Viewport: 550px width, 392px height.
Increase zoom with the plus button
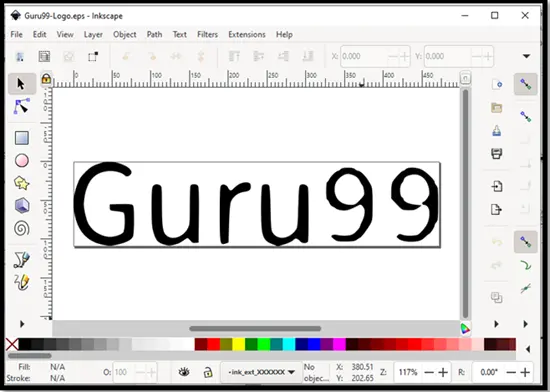pyautogui.click(x=443, y=372)
